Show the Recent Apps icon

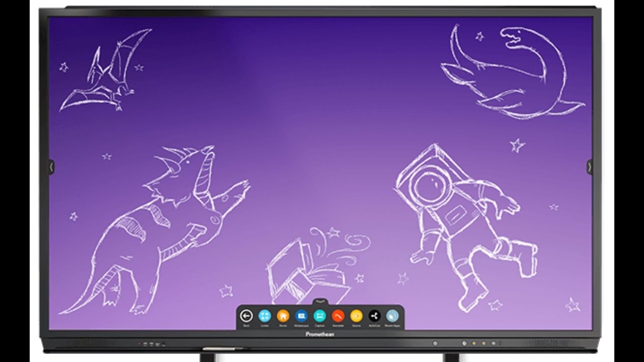coord(392,316)
